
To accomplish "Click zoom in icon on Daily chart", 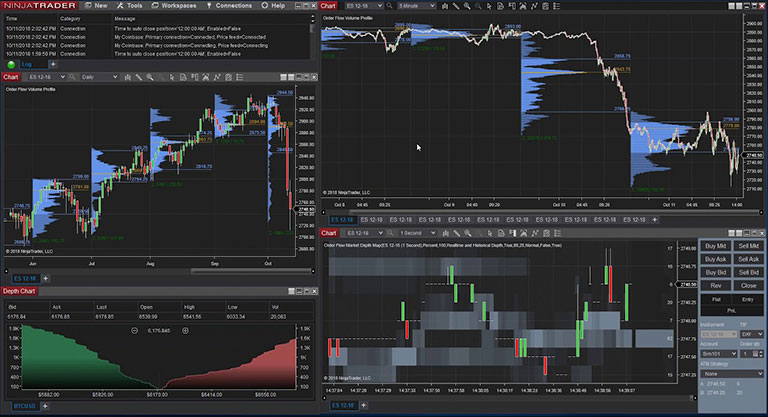I will pyautogui.click(x=150, y=77).
